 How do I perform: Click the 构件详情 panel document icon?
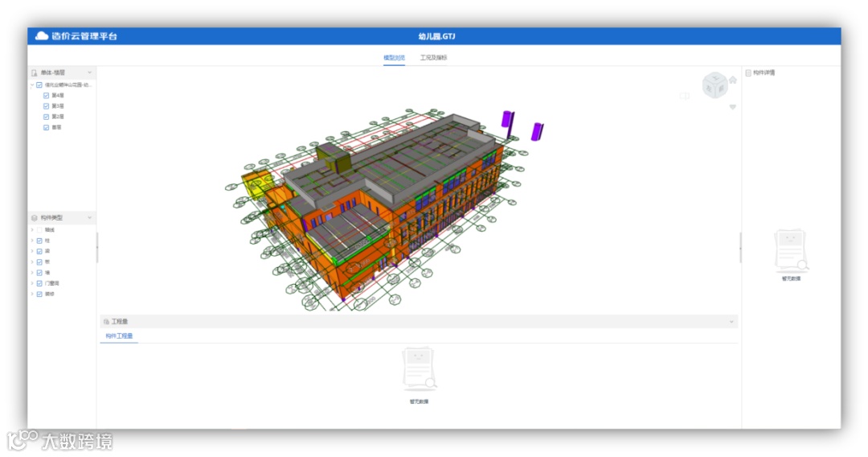748,72
